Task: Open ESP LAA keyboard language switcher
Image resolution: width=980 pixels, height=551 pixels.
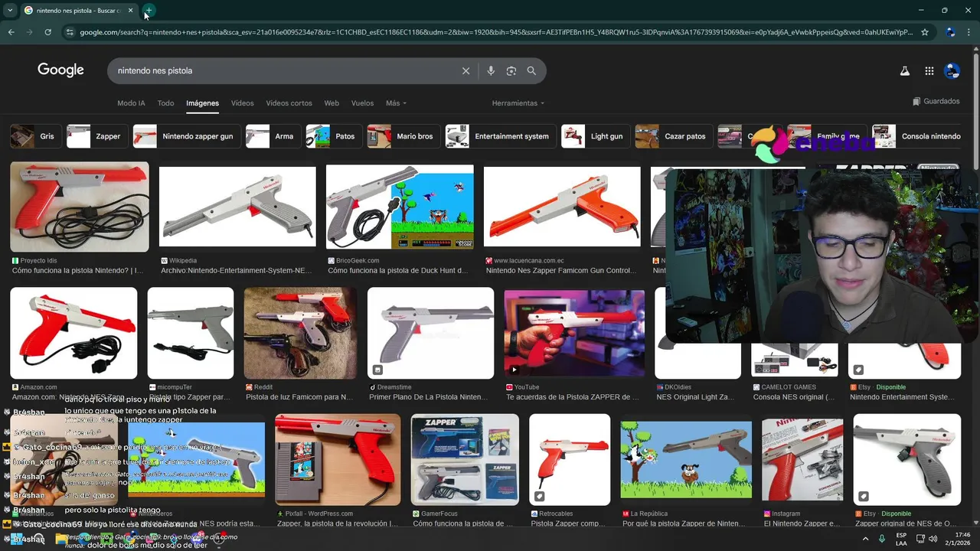Action: [x=901, y=539]
